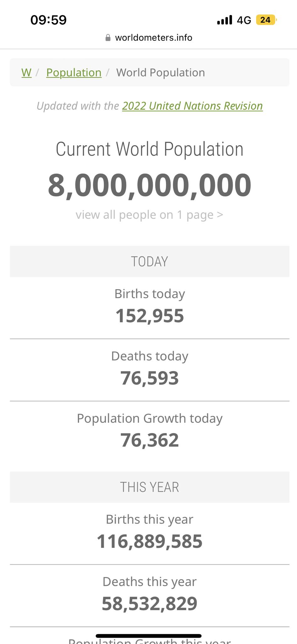Viewport: 297px width, 644px height.
Task: Tap the 4G network indicator
Action: tap(244, 20)
